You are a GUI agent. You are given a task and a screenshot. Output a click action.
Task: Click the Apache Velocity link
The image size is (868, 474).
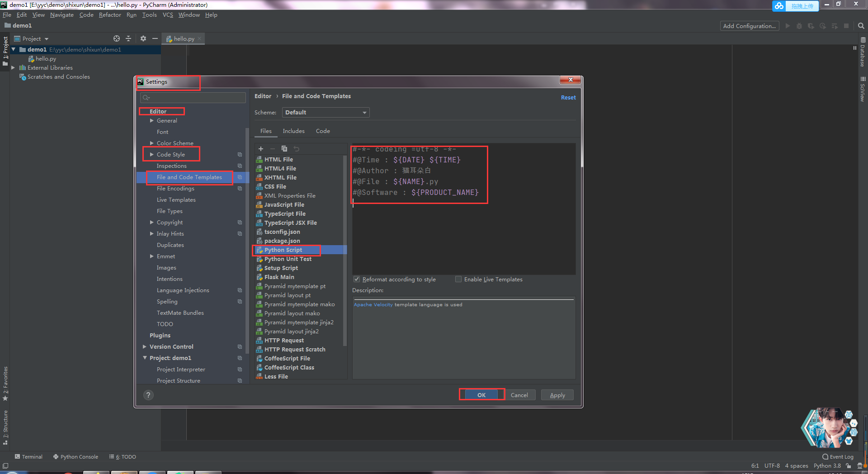[x=373, y=305]
